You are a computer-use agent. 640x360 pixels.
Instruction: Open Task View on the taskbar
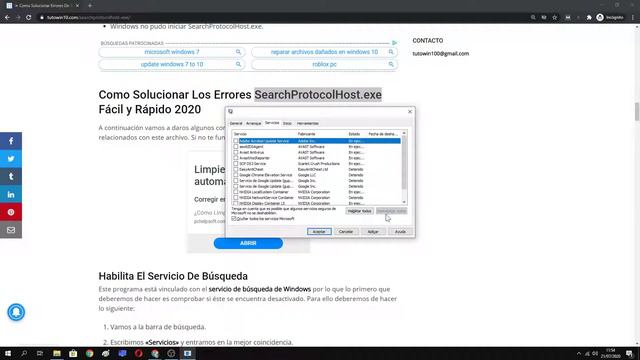(40, 353)
